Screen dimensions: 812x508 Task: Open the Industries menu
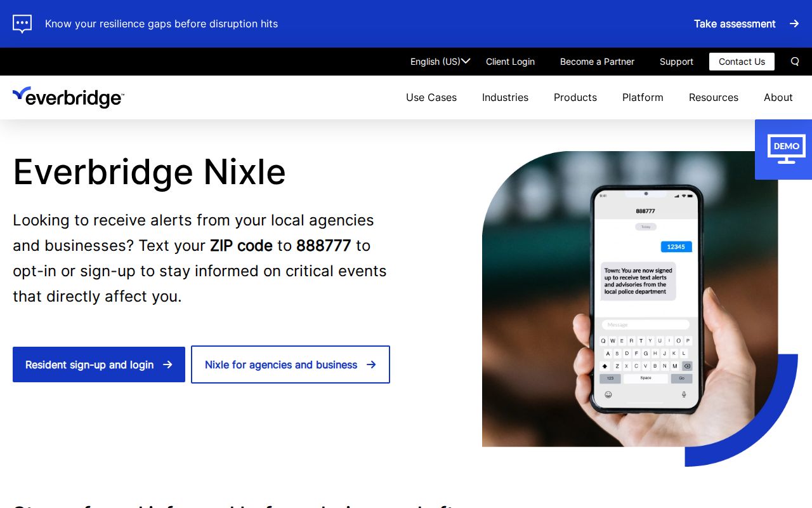click(x=505, y=97)
